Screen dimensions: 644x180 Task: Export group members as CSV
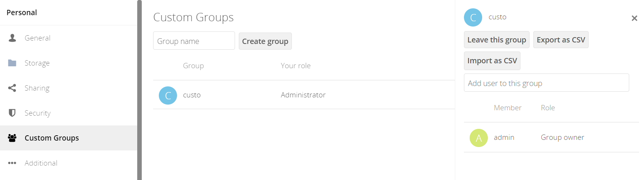[x=561, y=40]
